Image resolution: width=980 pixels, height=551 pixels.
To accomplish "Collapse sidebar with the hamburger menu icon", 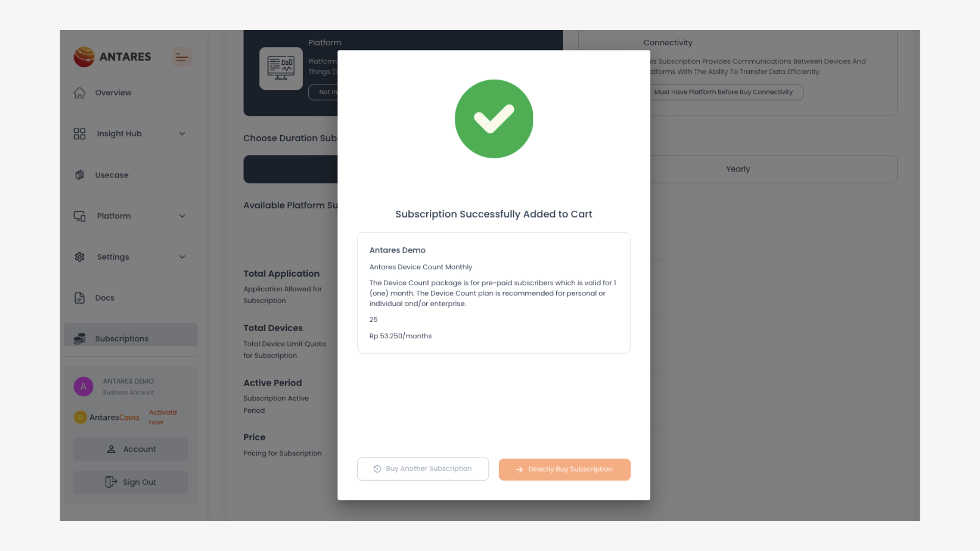I will [x=182, y=57].
